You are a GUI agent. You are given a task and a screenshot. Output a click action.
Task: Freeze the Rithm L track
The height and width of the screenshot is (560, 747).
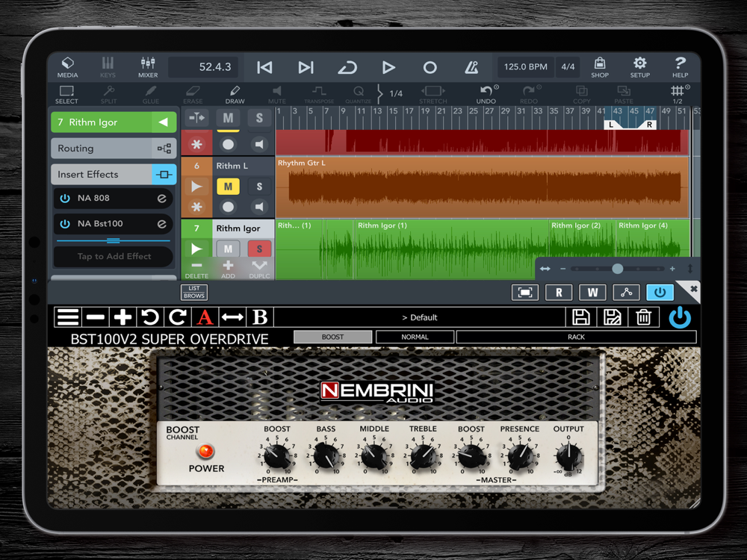[x=196, y=207]
